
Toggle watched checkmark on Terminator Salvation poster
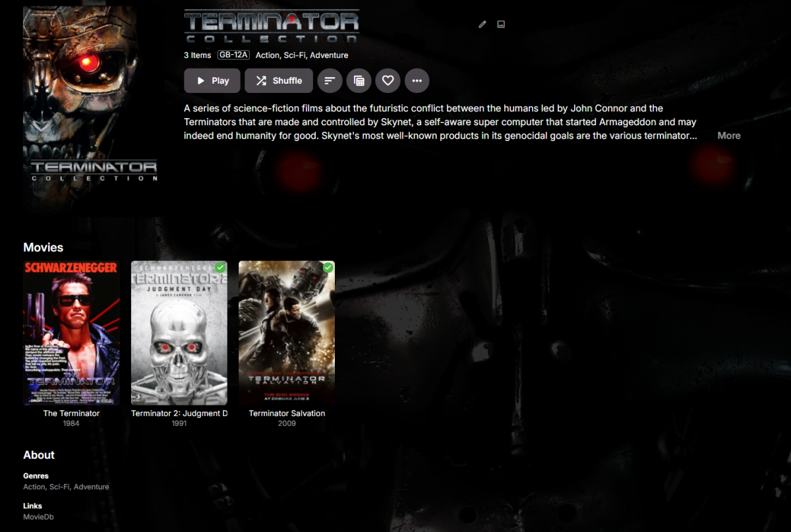coord(328,268)
